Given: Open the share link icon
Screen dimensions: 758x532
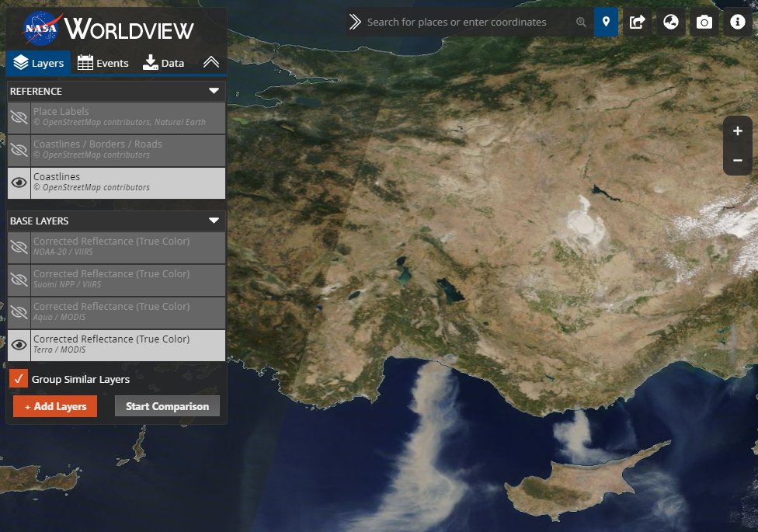Looking at the screenshot, I should 638,23.
